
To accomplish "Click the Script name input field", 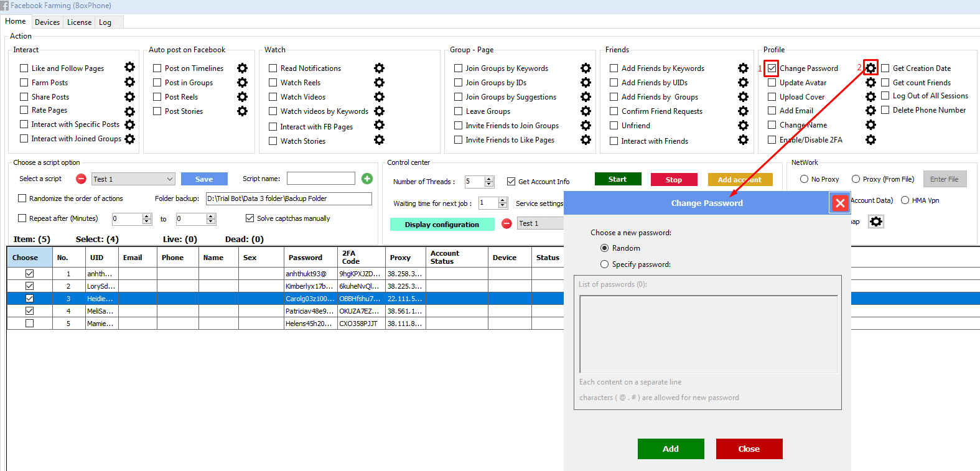I will 321,179.
